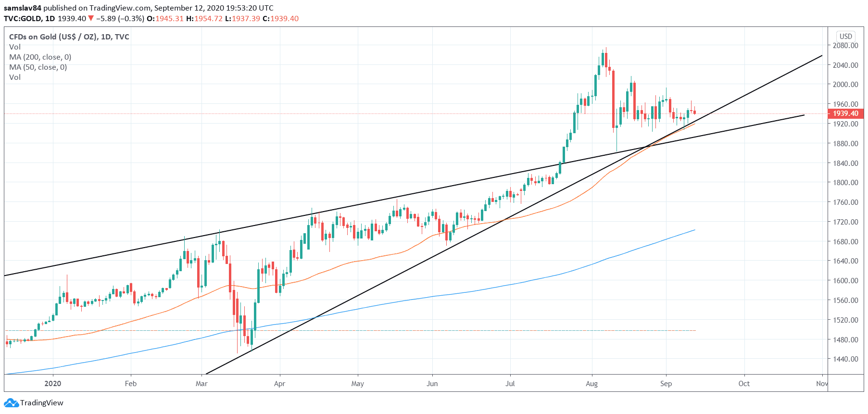This screenshot has height=414, width=868.
Task: Click the TradingView text at the bottom left
Action: [x=41, y=402]
